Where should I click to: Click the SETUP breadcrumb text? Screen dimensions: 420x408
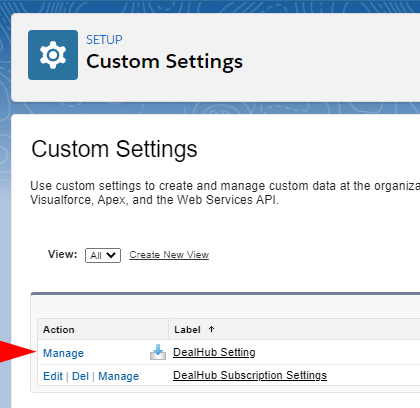tap(104, 40)
